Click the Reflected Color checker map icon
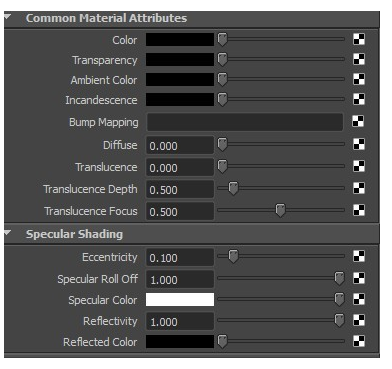Viewport: 392px width, 369px height. tap(359, 341)
